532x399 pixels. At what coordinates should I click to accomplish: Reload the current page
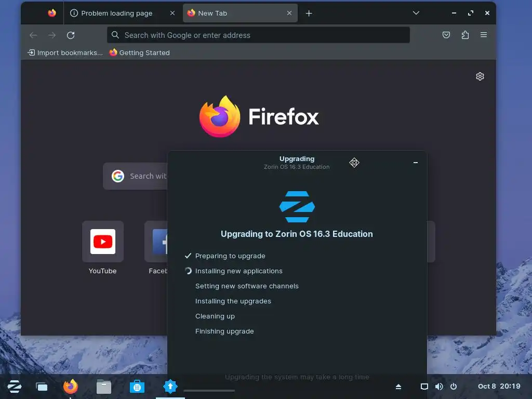[71, 35]
